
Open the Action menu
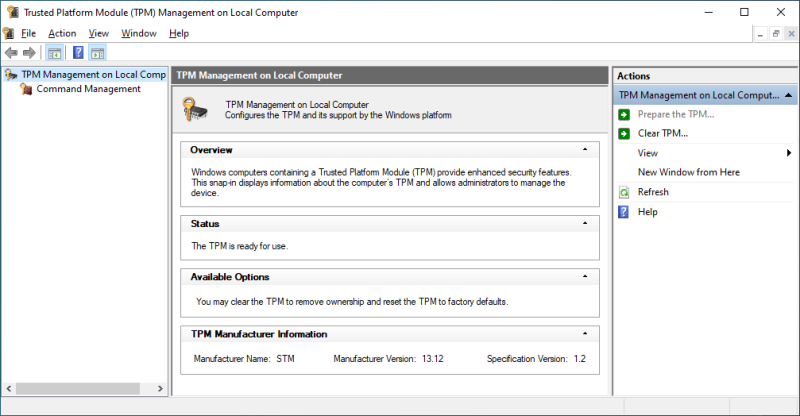(62, 34)
